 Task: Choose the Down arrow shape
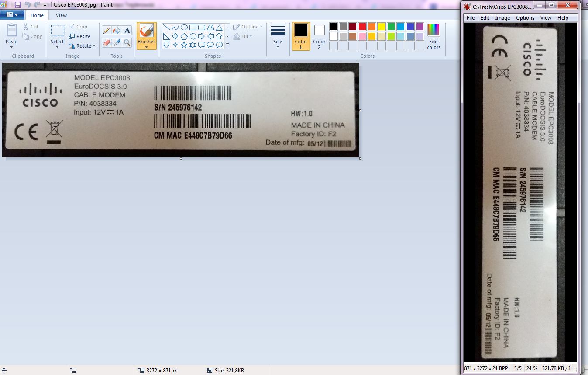coord(166,45)
